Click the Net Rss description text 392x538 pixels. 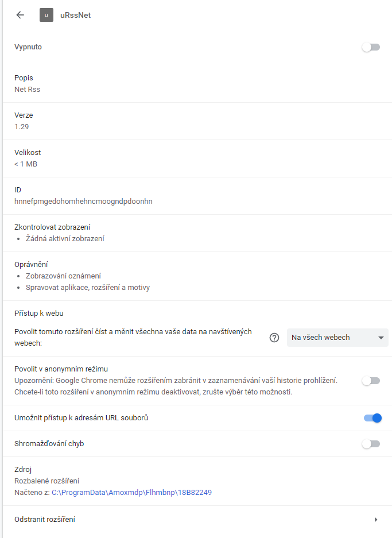27,90
